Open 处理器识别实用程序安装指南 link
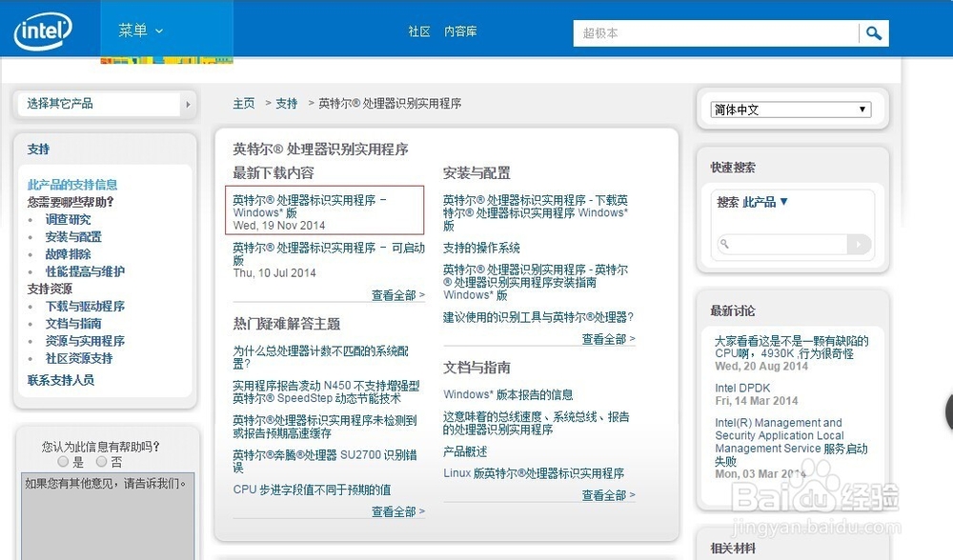Screen dimensions: 953x560 coord(536,282)
